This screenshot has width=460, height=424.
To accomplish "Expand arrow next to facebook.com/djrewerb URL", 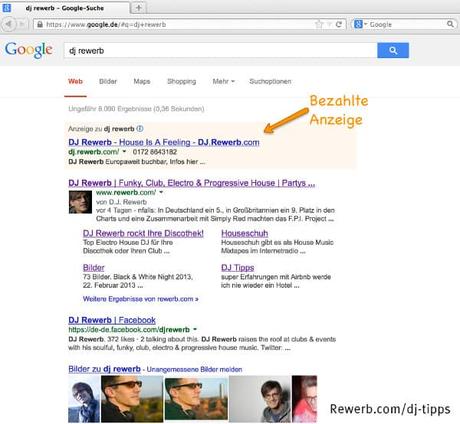I will point(195,329).
